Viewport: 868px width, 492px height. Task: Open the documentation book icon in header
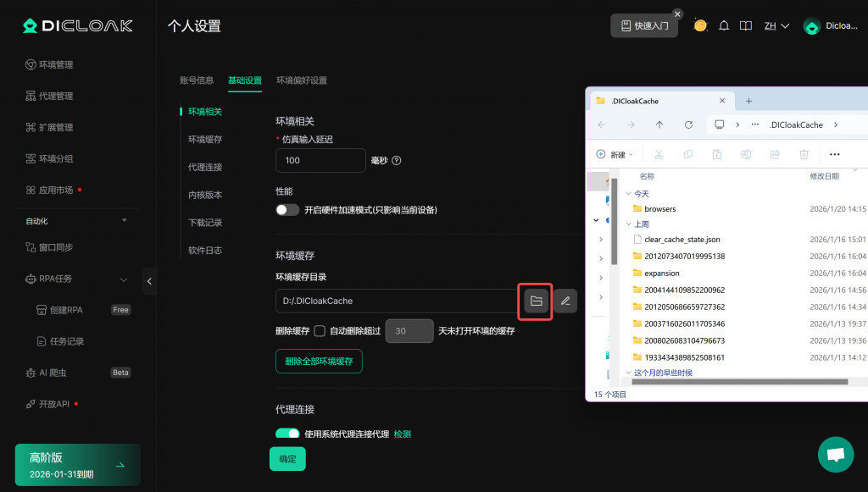coord(745,25)
